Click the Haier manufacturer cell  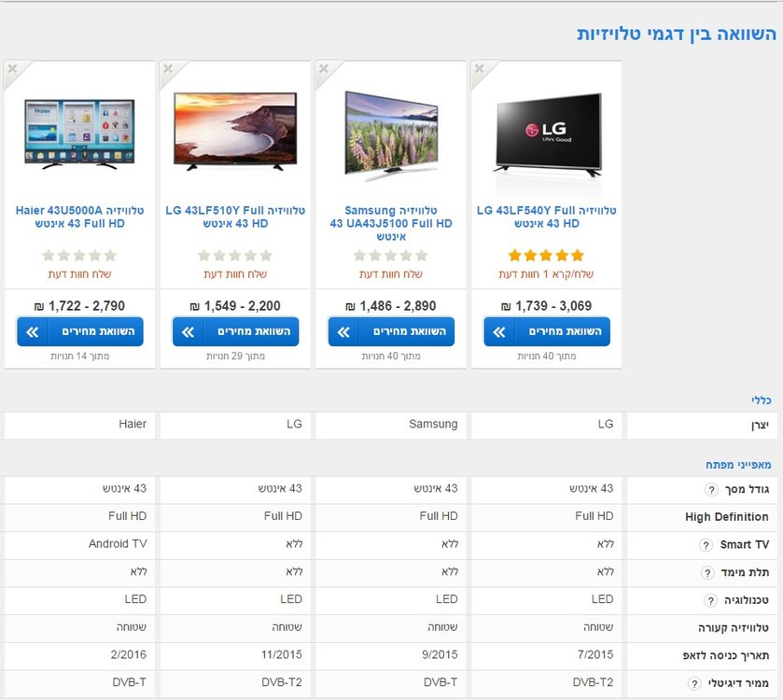coord(80,425)
